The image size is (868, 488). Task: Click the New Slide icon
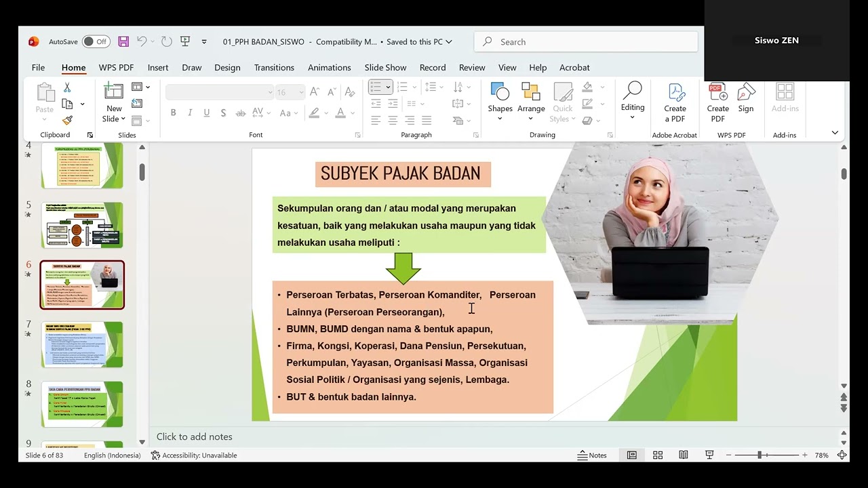click(x=114, y=91)
